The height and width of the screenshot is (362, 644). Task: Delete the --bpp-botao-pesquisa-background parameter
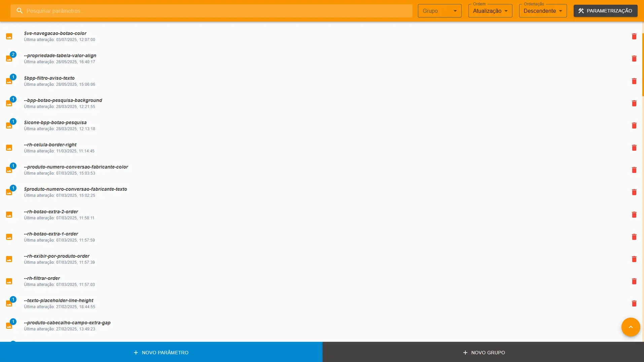coord(634,103)
